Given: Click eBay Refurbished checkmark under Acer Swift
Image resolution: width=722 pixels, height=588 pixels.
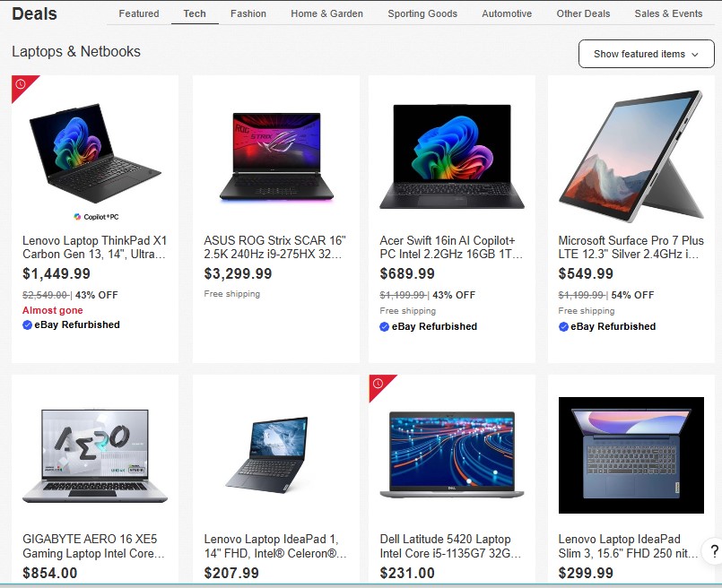Looking at the screenshot, I should pos(385,326).
